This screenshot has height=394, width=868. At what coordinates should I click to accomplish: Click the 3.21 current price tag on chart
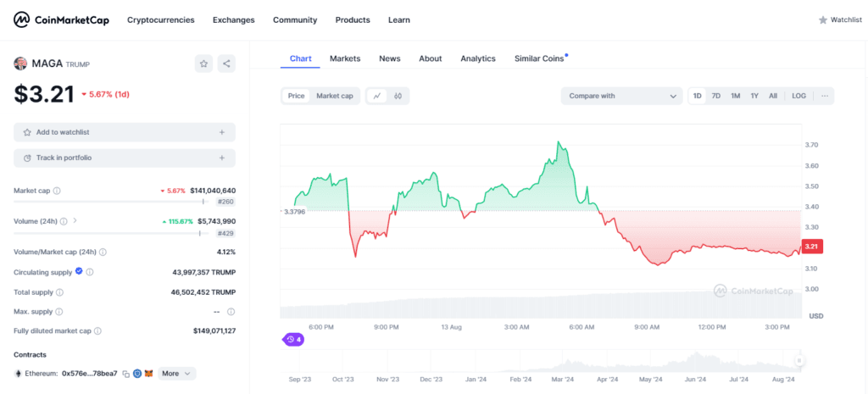(811, 247)
